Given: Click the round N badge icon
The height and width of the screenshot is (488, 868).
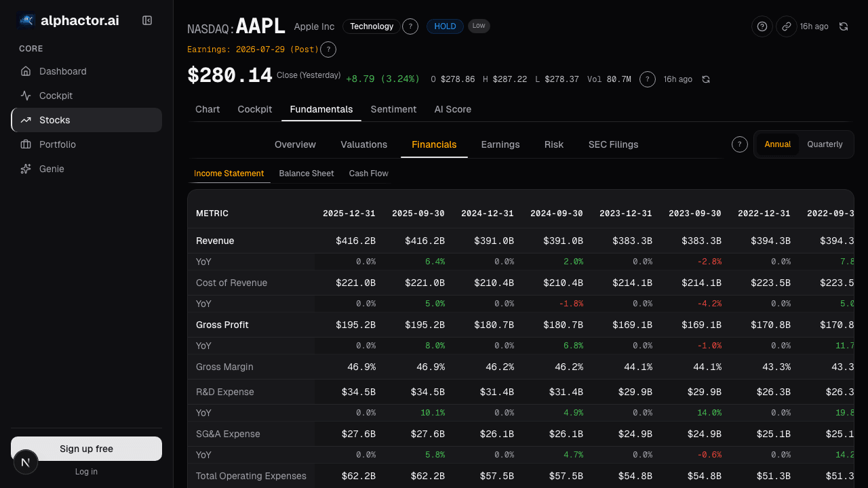Looking at the screenshot, I should 26,462.
